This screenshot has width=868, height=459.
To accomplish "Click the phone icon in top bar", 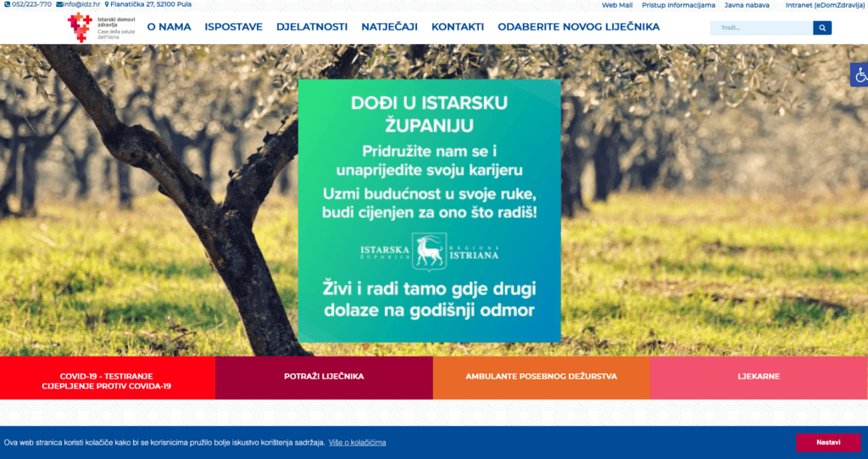I will click(7, 4).
